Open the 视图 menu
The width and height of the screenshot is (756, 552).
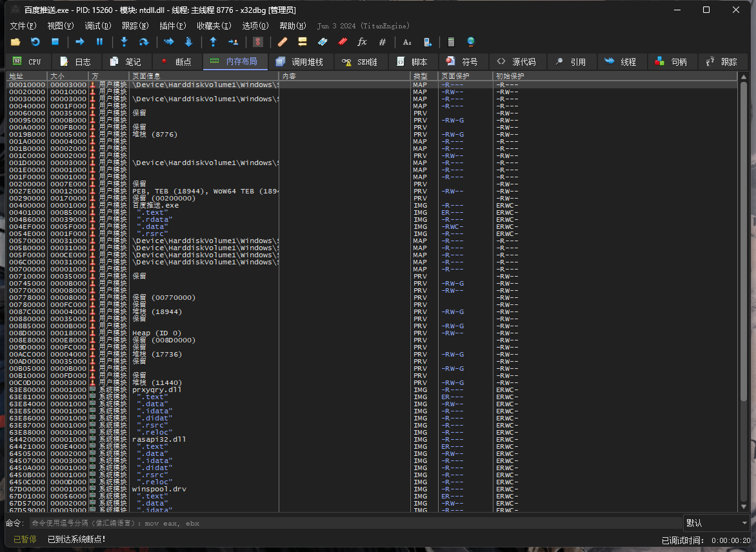tap(60, 26)
